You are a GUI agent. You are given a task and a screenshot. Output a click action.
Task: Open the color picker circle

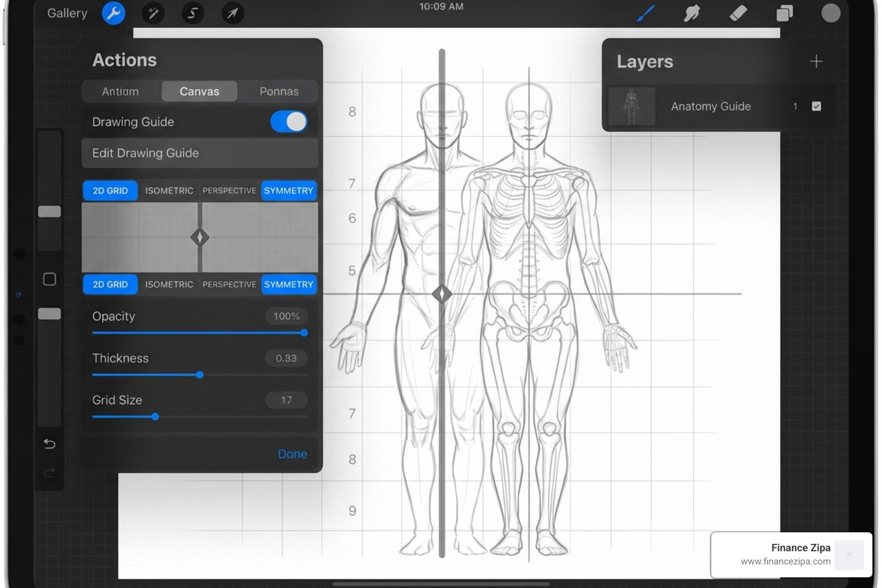830,13
